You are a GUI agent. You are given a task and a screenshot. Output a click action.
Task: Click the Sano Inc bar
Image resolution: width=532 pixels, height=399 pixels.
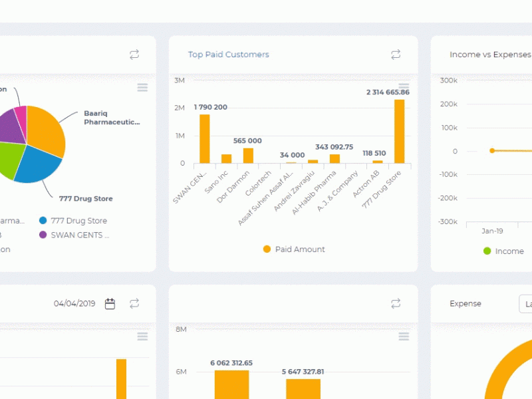pos(226,159)
